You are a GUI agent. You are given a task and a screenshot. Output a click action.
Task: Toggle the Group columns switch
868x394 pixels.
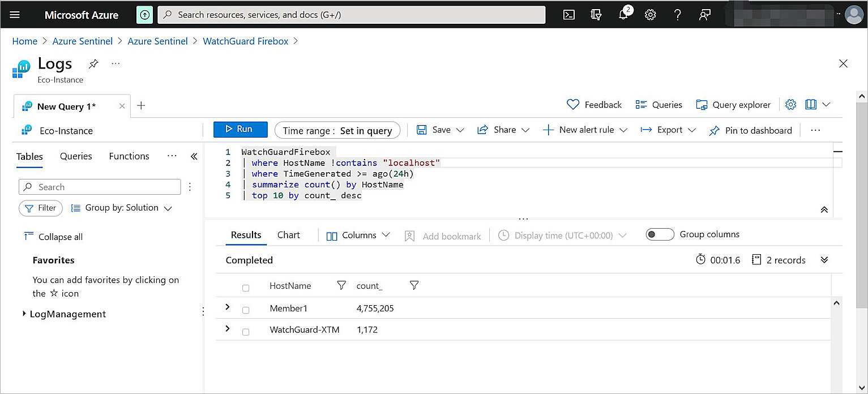click(x=660, y=234)
